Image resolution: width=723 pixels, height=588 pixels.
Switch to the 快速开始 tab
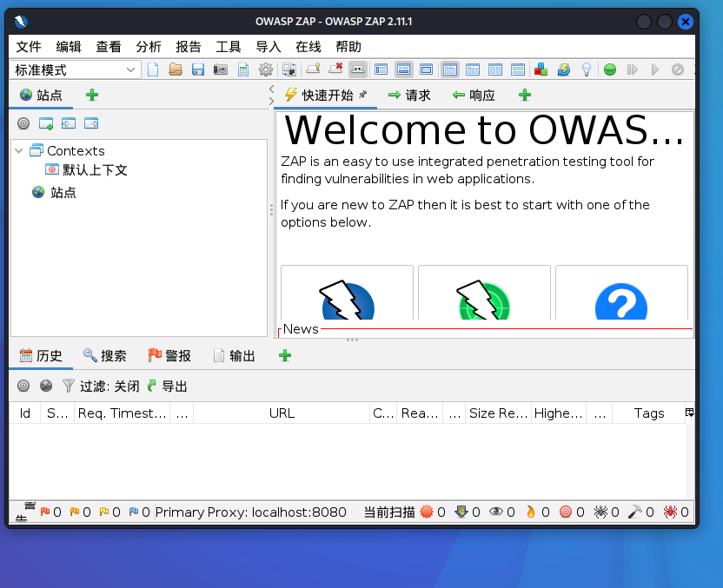pyautogui.click(x=326, y=96)
